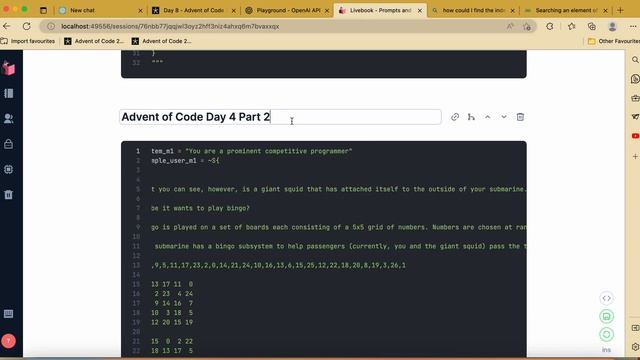Add page to favourites star icon

527,27
